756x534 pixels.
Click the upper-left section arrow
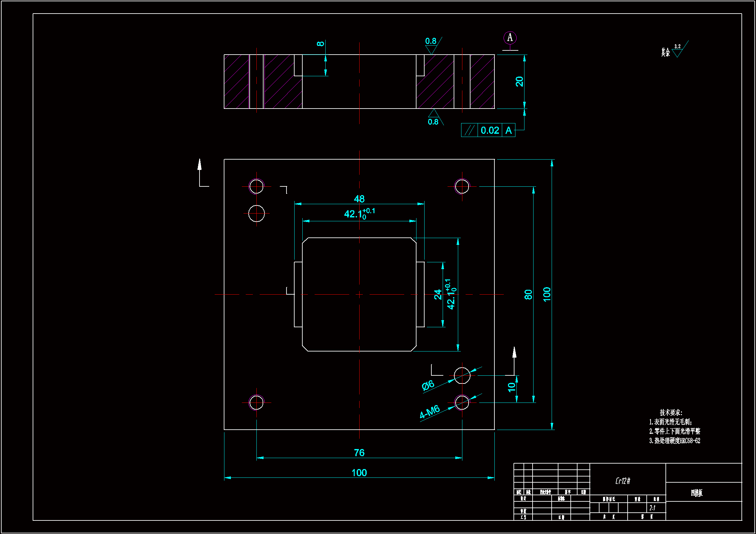(200, 166)
